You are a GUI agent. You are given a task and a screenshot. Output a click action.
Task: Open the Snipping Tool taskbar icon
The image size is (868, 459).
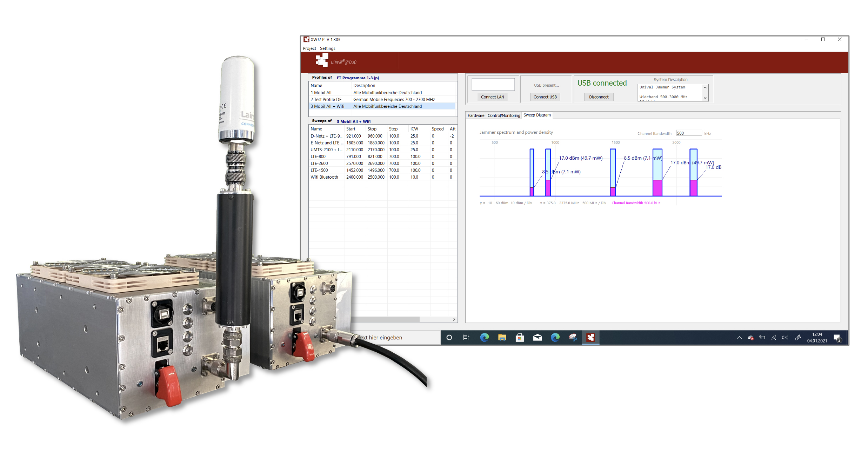tap(573, 338)
